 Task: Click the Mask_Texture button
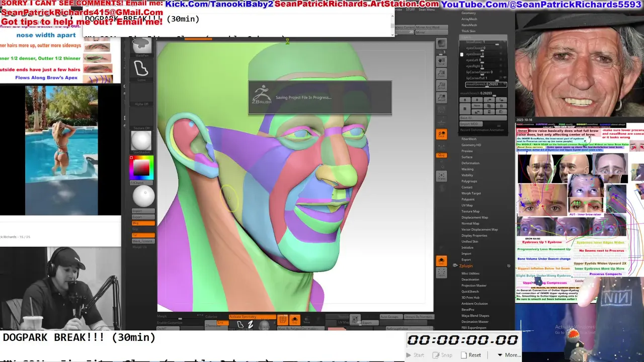[143, 241]
